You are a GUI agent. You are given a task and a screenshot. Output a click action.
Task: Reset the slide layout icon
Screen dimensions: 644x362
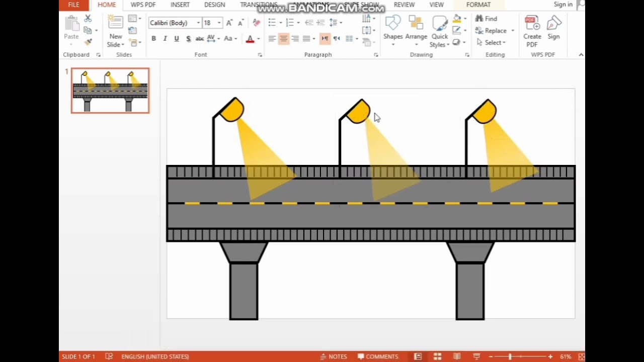click(x=132, y=31)
